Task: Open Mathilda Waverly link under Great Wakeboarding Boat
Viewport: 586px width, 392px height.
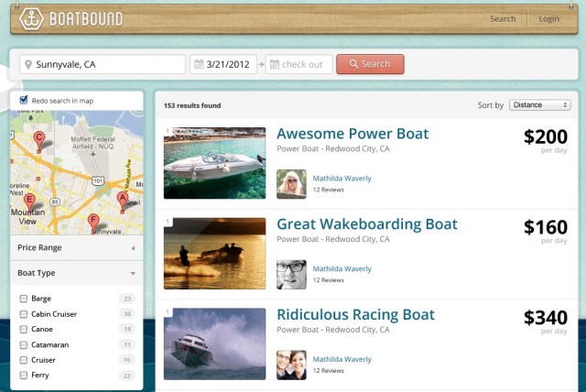Action: (x=342, y=269)
